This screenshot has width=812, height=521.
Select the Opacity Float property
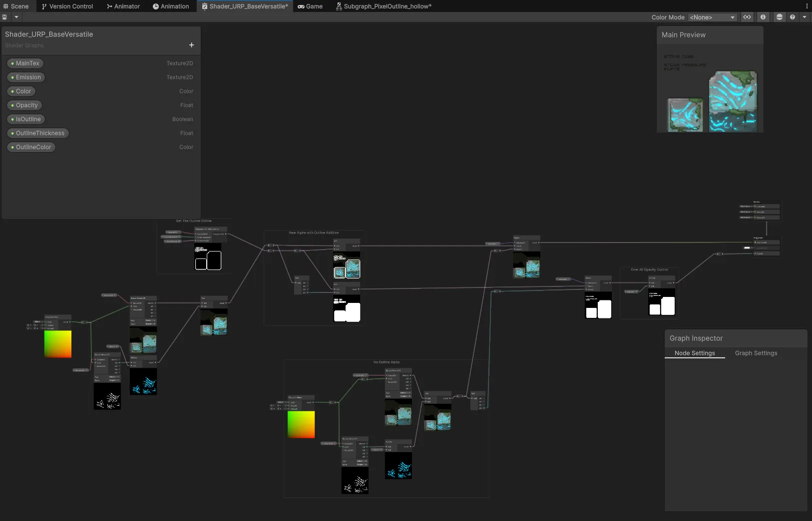point(24,105)
